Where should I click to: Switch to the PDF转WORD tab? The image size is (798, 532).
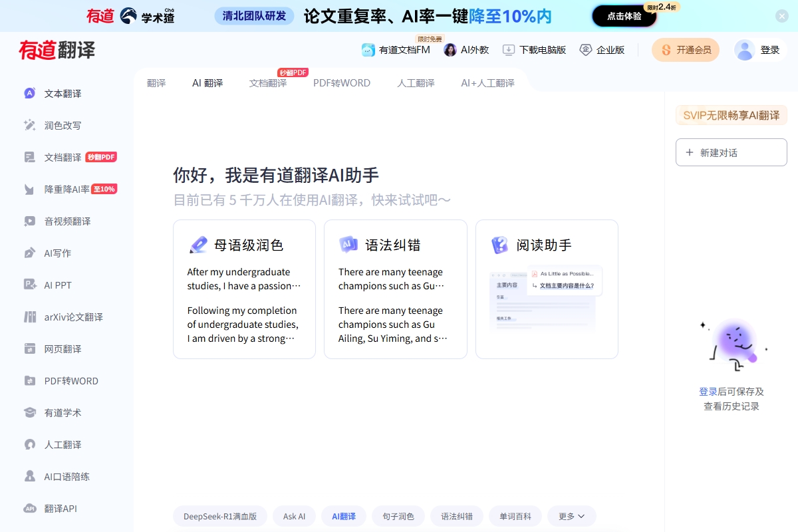coord(342,83)
